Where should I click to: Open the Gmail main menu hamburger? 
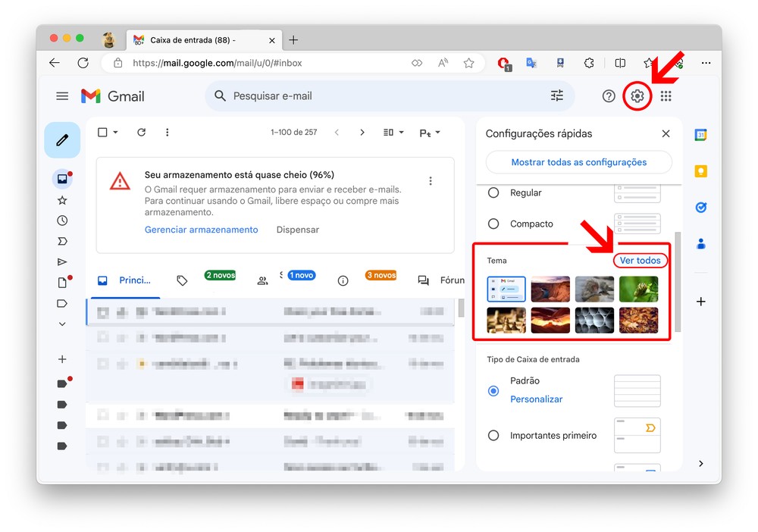point(62,96)
